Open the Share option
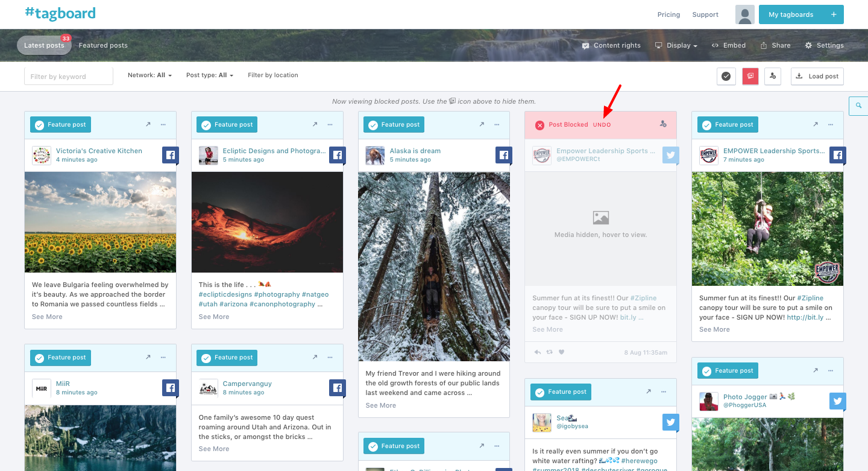 (776, 45)
